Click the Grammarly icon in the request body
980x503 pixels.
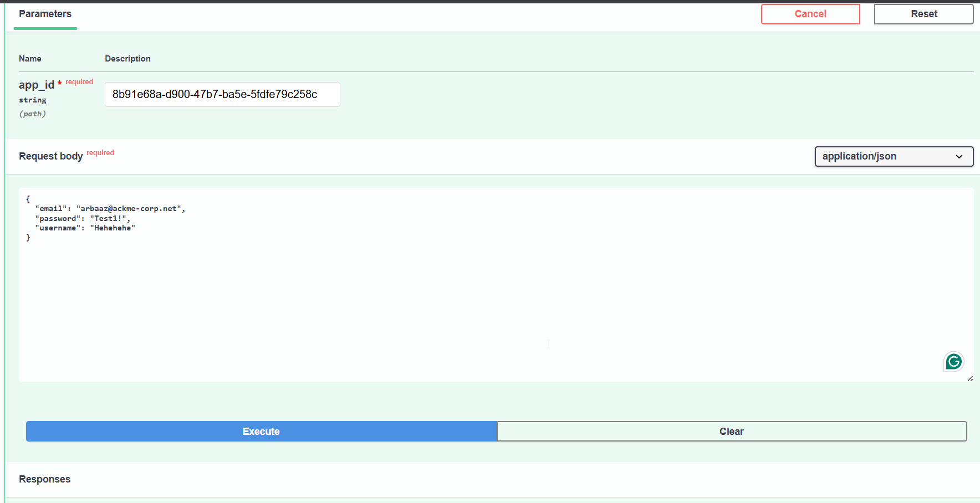[x=953, y=361]
